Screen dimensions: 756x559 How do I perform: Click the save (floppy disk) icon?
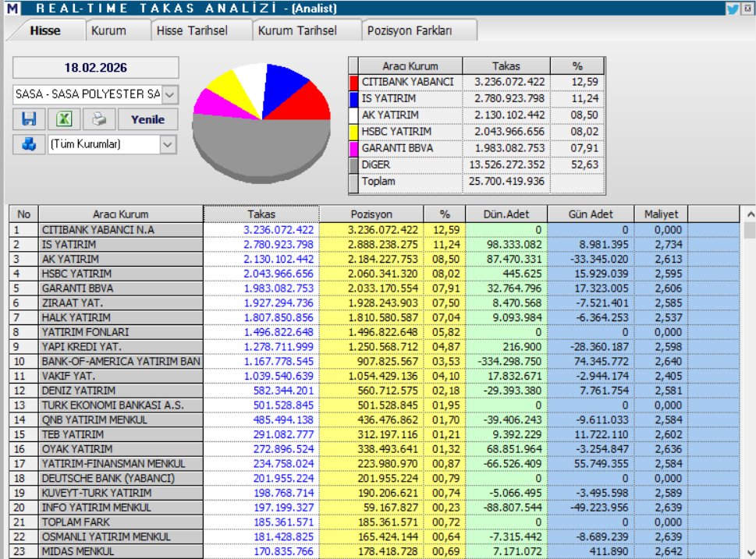pyautogui.click(x=29, y=119)
